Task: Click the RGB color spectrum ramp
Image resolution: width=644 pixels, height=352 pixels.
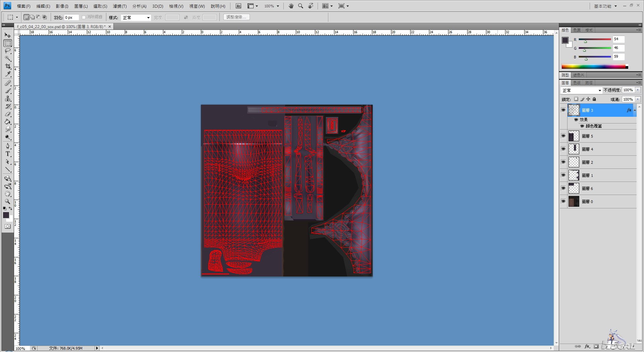Action: 593,67
